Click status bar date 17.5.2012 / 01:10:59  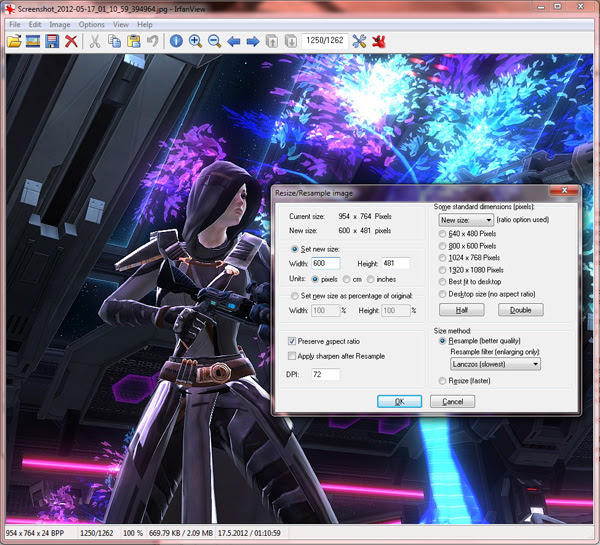point(249,533)
